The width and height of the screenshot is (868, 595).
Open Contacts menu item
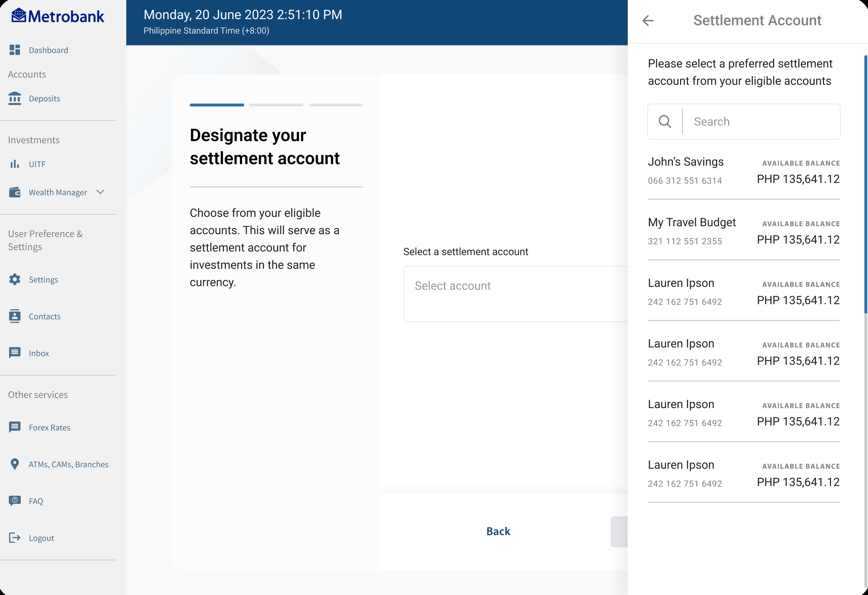click(44, 316)
